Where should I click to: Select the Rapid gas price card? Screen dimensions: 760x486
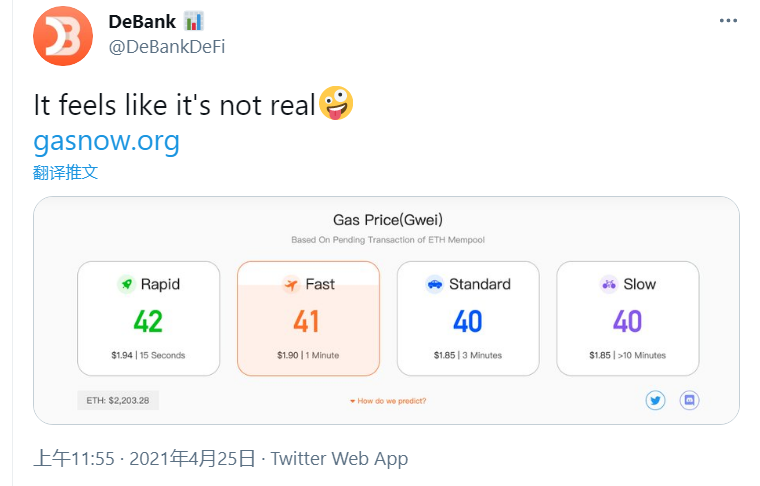tap(148, 318)
